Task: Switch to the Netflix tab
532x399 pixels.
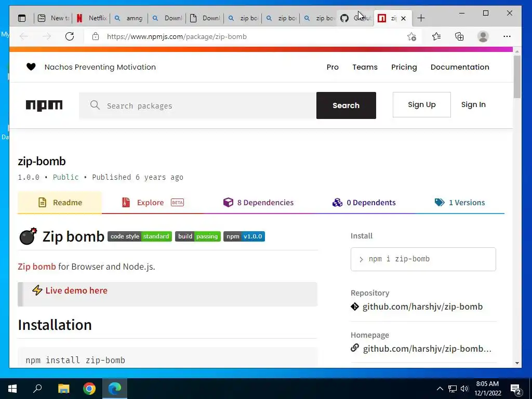Action: click(x=91, y=18)
